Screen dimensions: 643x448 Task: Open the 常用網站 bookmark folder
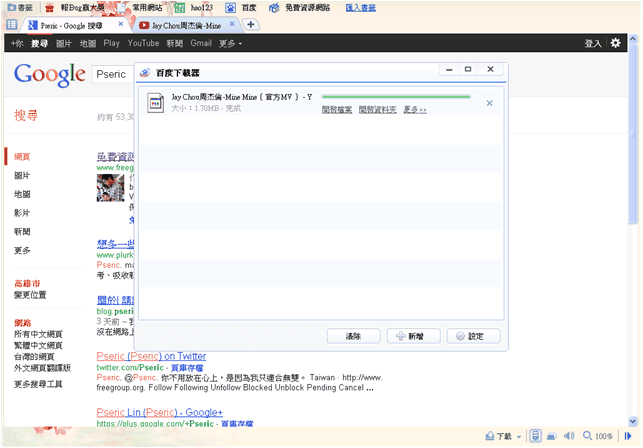(x=141, y=7)
